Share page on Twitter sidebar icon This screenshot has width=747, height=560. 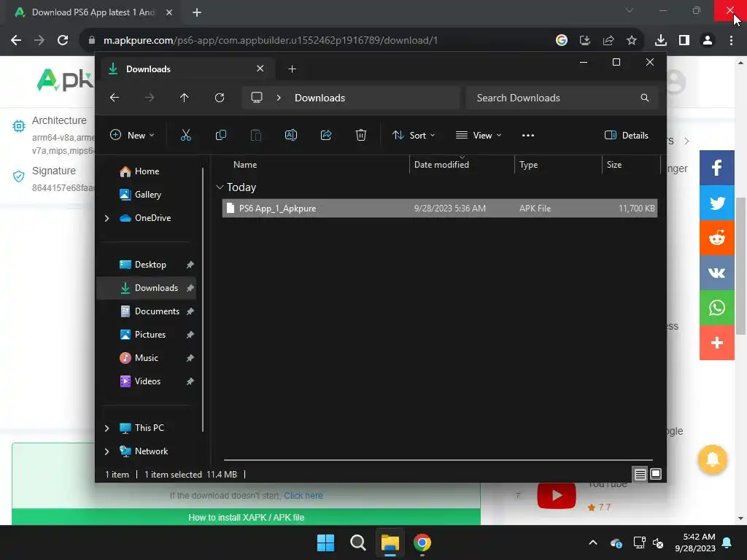(717, 203)
